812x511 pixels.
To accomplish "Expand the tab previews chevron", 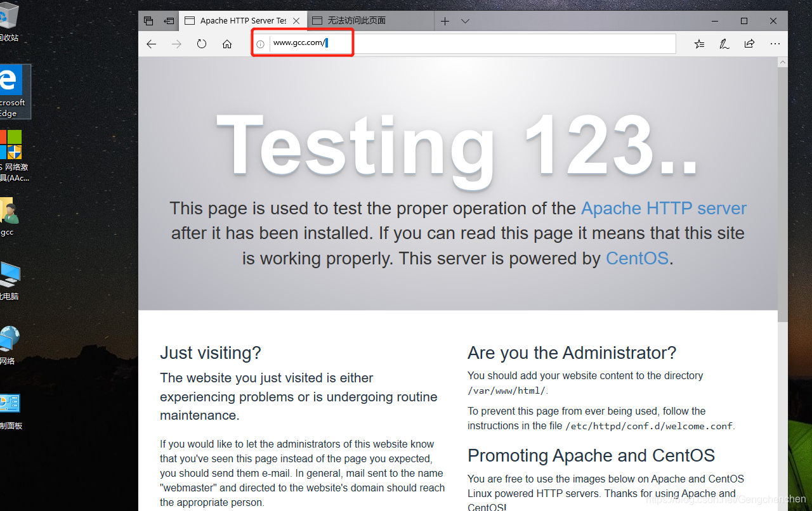I will pyautogui.click(x=465, y=21).
